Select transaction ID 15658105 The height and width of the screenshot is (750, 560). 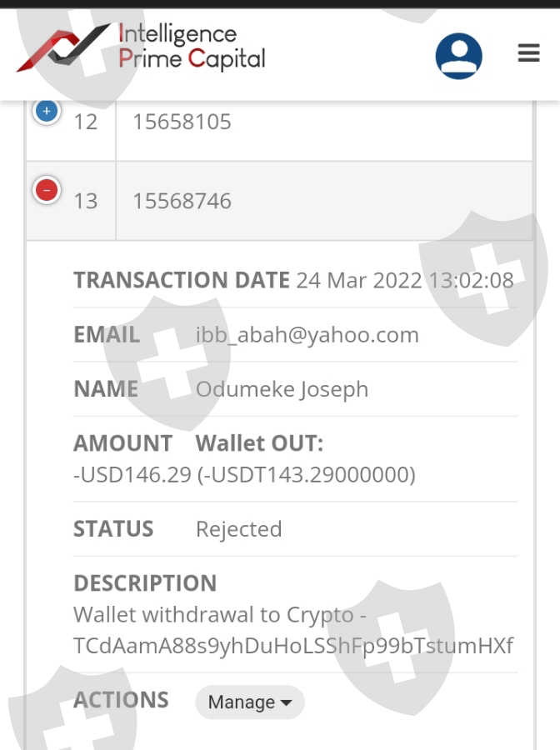click(x=182, y=122)
